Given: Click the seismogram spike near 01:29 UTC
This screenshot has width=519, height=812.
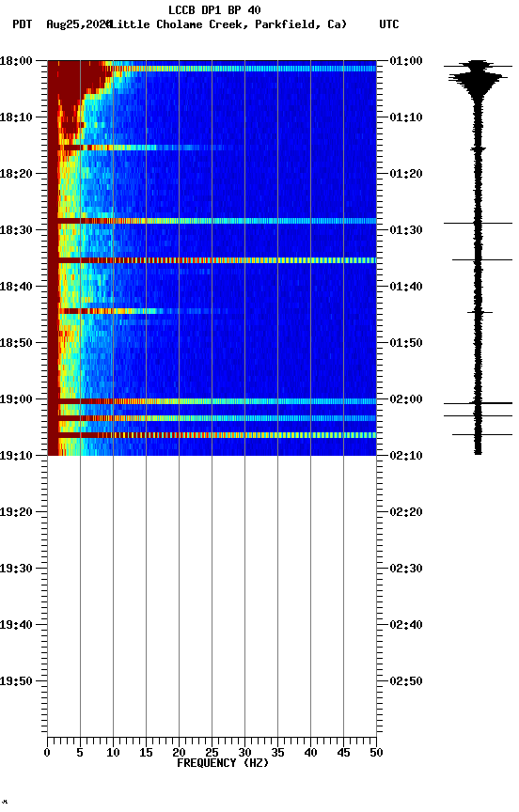Looking at the screenshot, I should pyautogui.click(x=478, y=223).
